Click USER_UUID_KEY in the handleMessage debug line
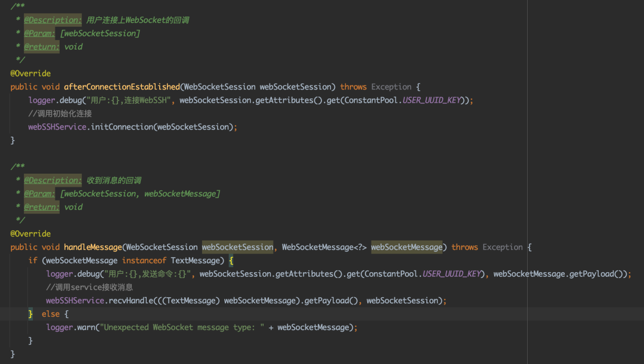Viewport: 644px width, 364px height. click(x=451, y=274)
